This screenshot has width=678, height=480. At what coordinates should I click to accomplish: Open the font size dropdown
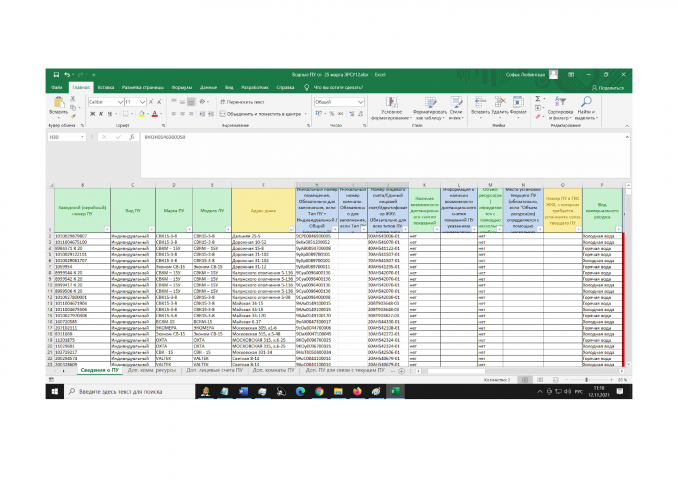point(142,102)
